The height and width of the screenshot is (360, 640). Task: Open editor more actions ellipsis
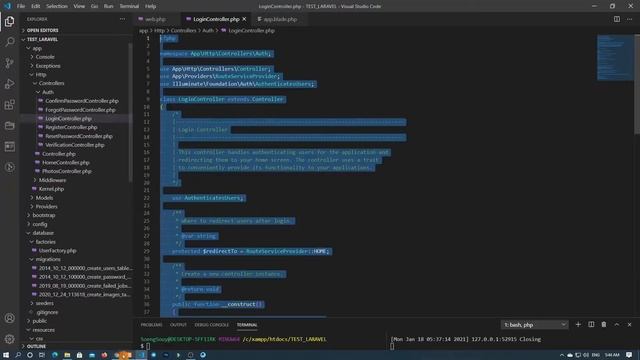click(x=629, y=19)
